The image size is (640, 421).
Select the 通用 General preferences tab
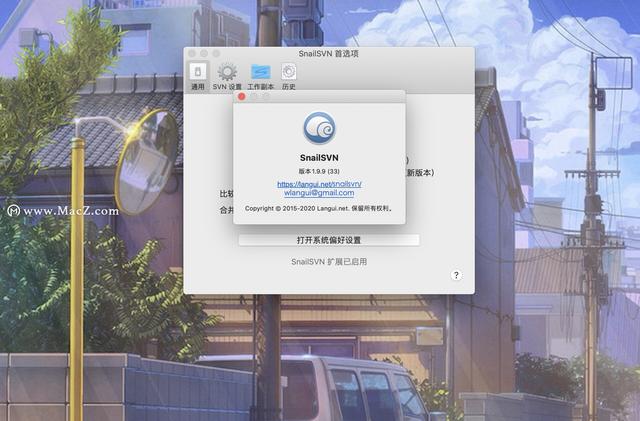(x=198, y=77)
